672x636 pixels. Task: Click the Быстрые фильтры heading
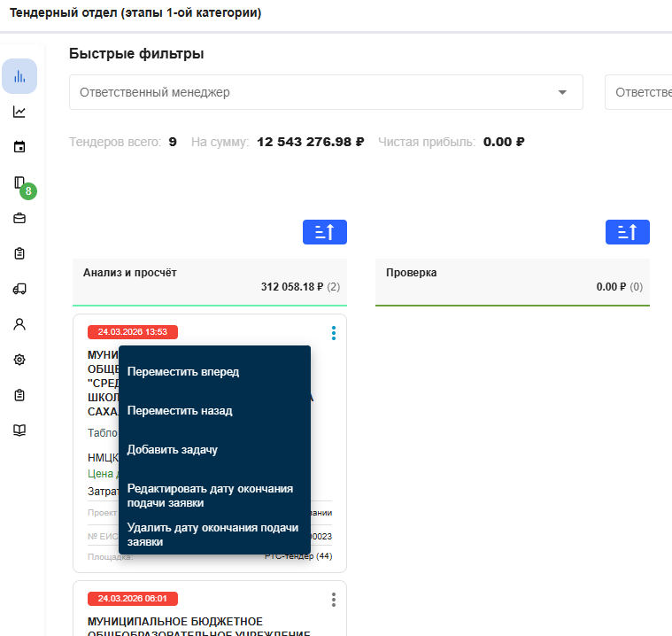coord(136,54)
